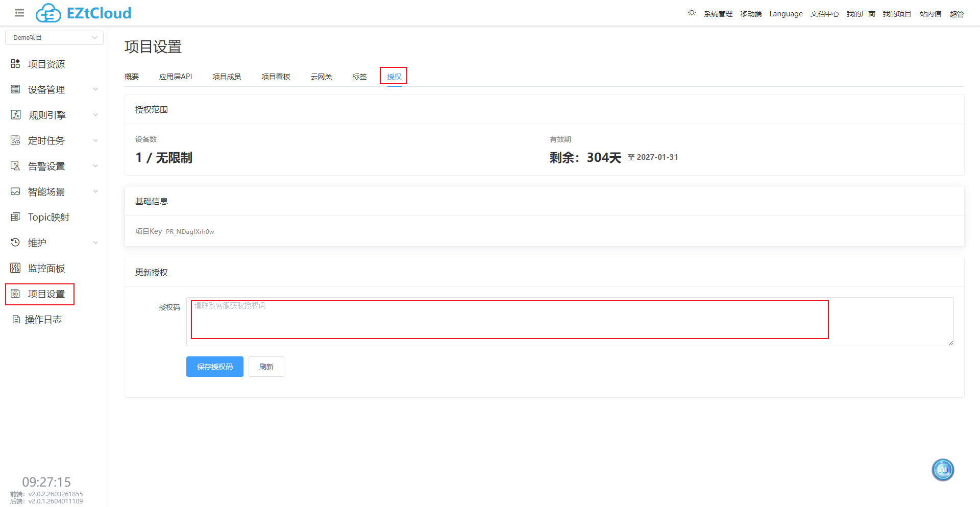980x507 pixels.
Task: Open the 规则引擎 rules engine icon
Action: pyautogui.click(x=15, y=114)
